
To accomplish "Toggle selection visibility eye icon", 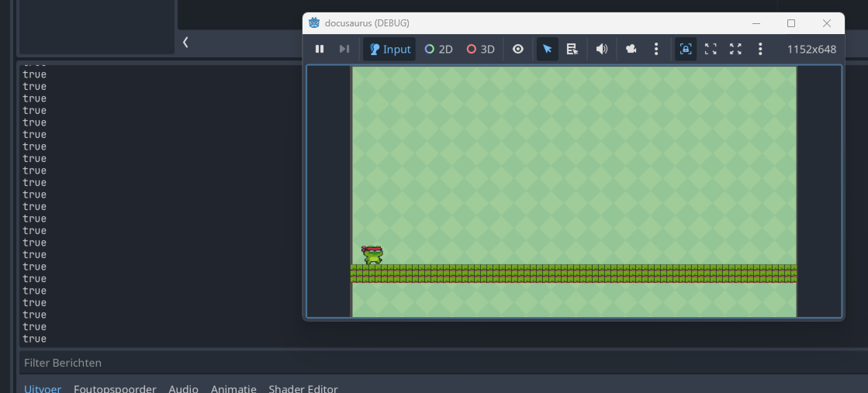I will point(518,49).
